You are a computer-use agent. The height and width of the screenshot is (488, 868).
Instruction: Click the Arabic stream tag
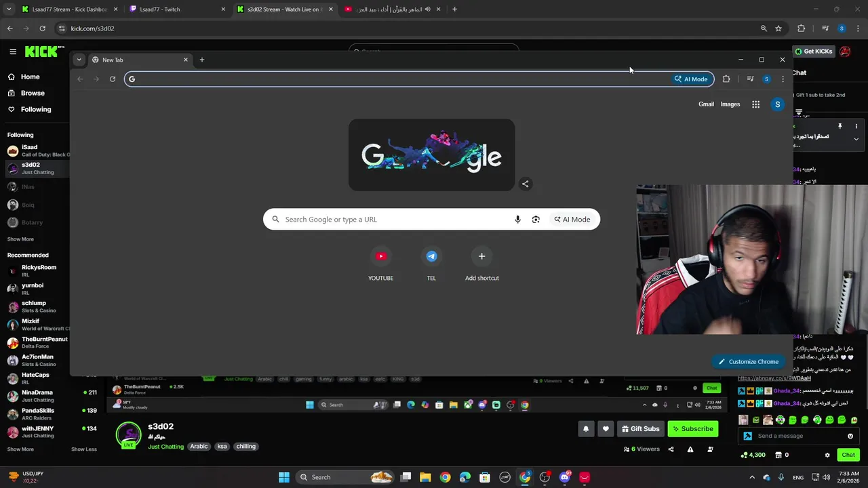(199, 447)
